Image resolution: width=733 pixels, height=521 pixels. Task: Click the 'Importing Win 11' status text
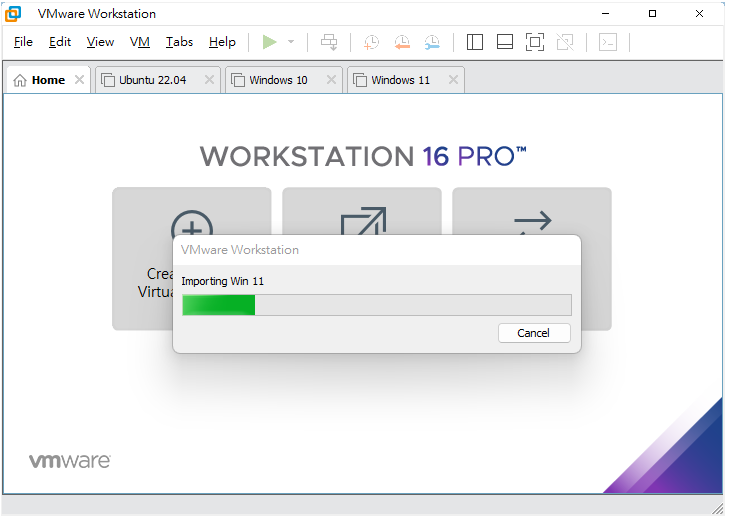pos(223,281)
